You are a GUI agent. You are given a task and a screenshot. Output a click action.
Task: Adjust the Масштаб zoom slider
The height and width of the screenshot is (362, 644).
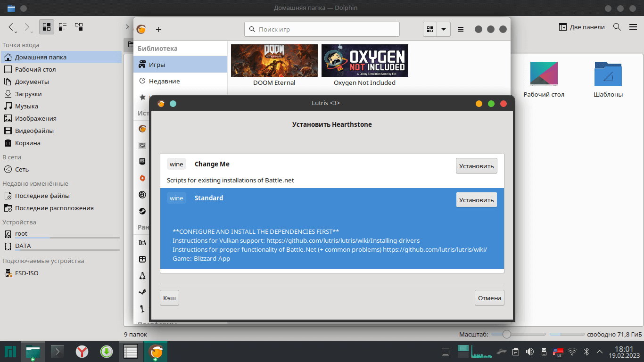(x=518, y=334)
